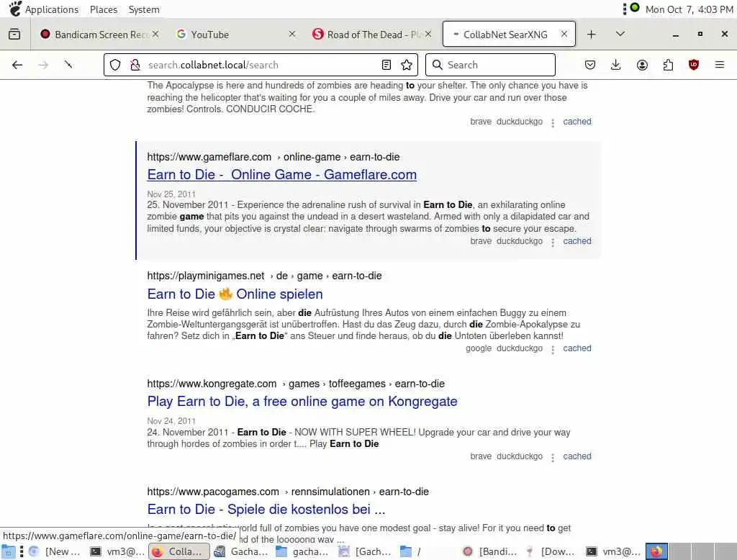
Task: Switch to the / folder taskbar entry
Action: (410, 551)
